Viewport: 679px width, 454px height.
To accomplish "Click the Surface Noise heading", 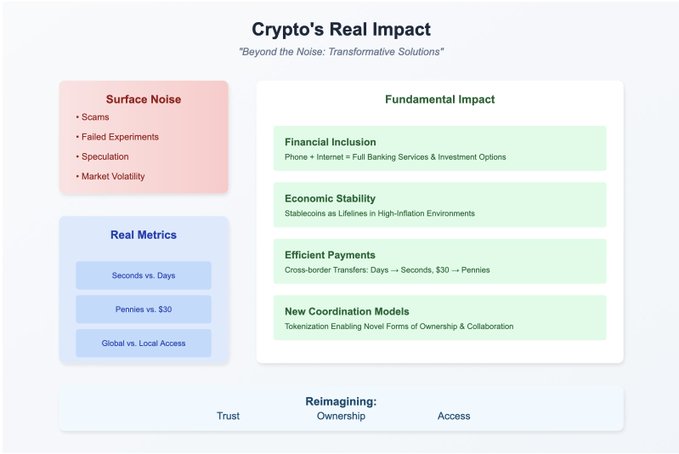I will coord(143,99).
